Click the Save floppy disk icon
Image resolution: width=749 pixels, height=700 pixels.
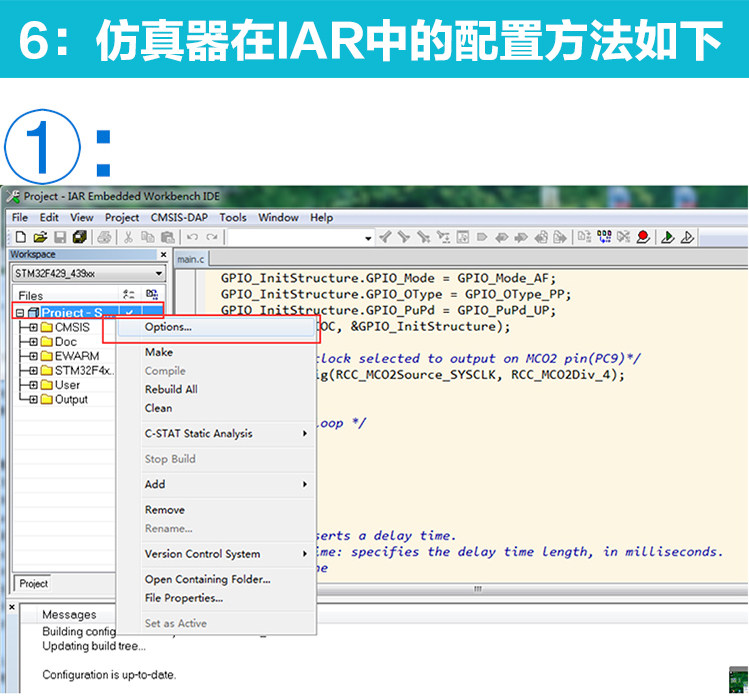coord(60,237)
